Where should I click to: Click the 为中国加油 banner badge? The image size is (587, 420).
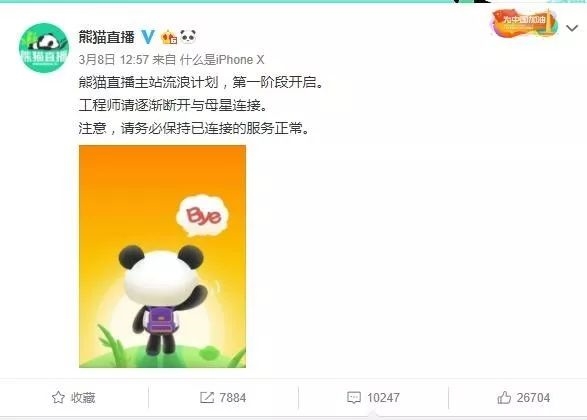point(524,23)
